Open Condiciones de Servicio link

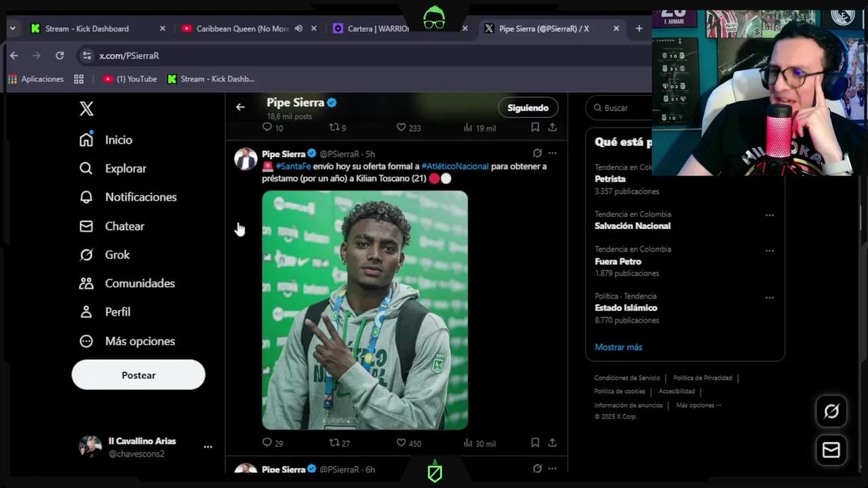(x=627, y=378)
